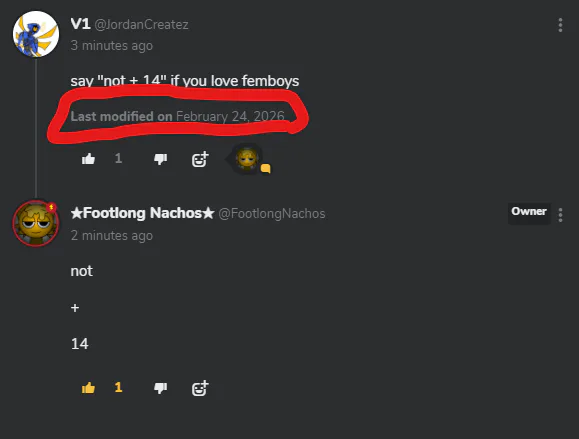Dislike V1's comment with thumbs down
The height and width of the screenshot is (439, 579).
click(x=160, y=159)
